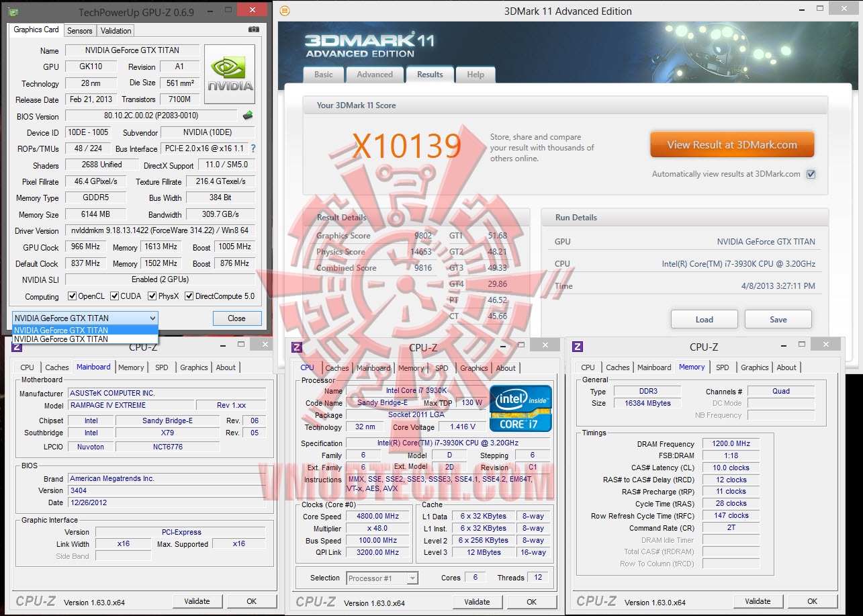Viewport: 863px width, 616px height.
Task: Click the Save button in 3DMark 11
Action: point(778,320)
